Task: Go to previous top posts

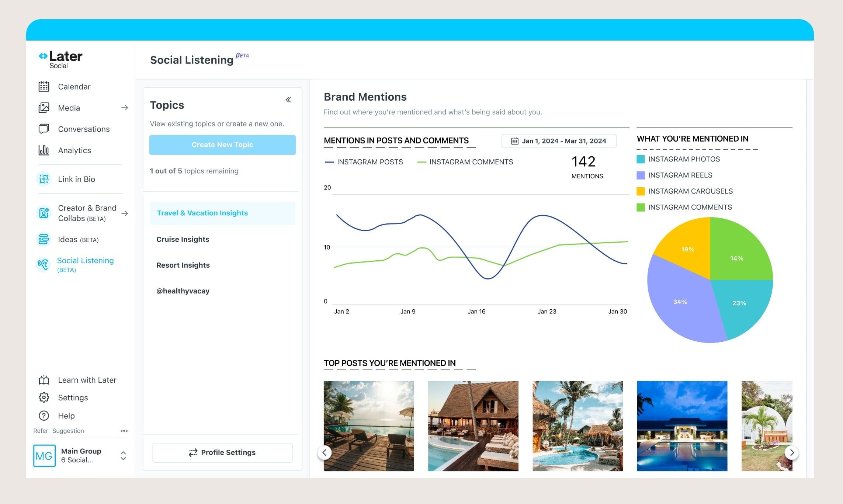Action: (x=325, y=452)
